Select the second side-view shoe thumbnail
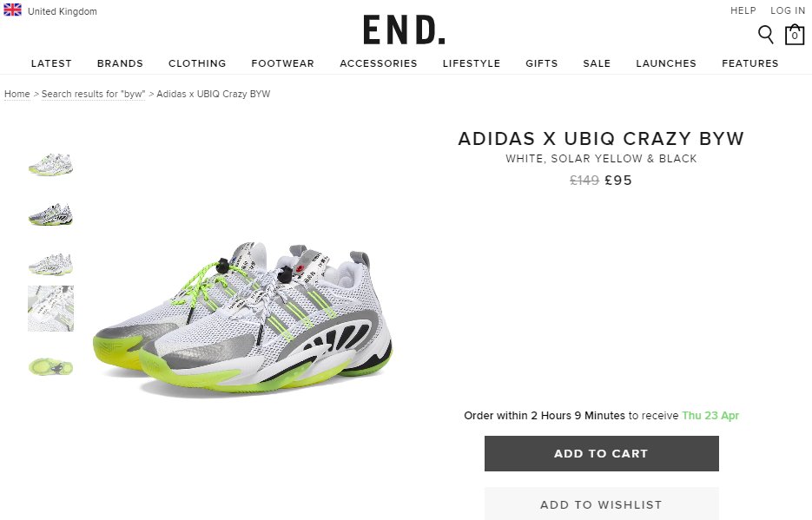The image size is (812, 520). (x=50, y=214)
